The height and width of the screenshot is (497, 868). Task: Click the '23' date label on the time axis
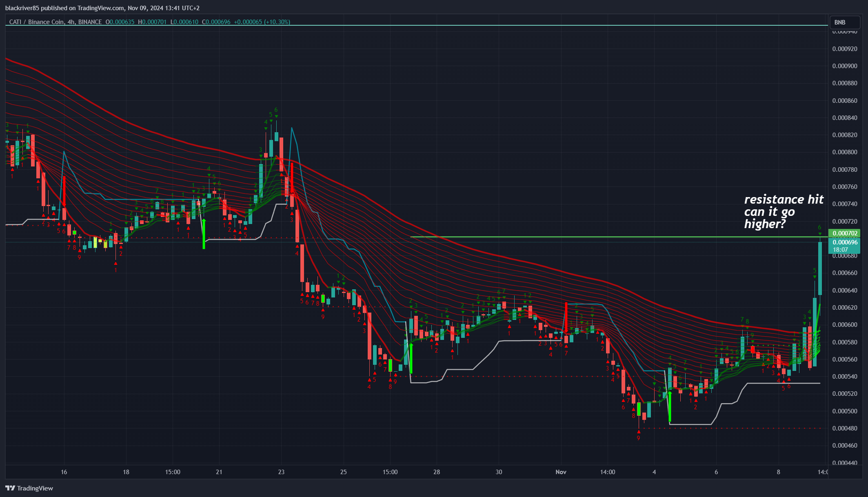click(281, 472)
